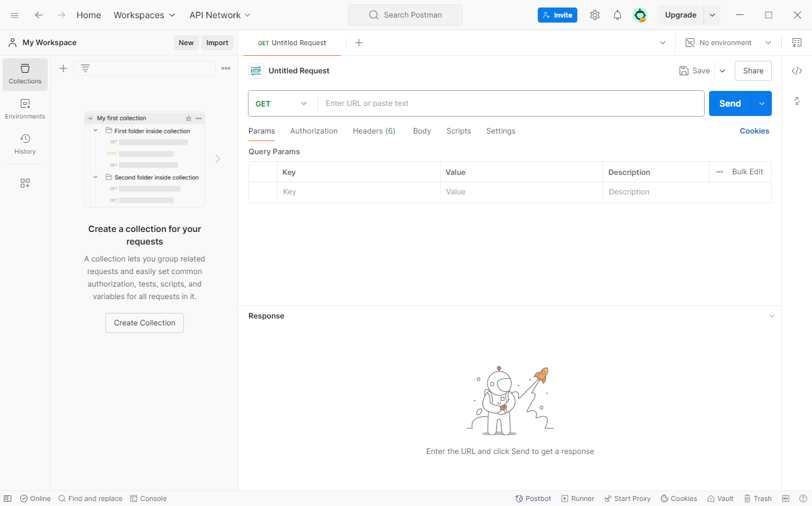Add a new request tab with plus

pos(359,43)
